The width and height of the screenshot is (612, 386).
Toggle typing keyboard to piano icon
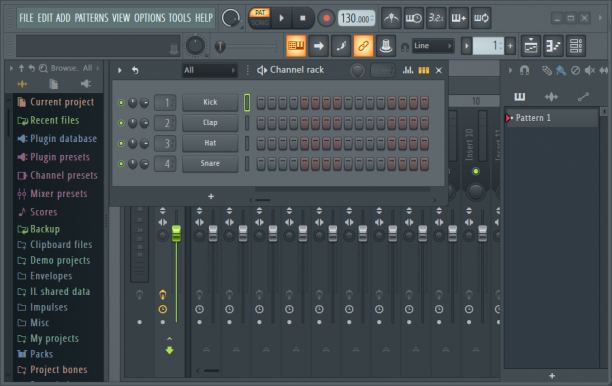[296, 46]
